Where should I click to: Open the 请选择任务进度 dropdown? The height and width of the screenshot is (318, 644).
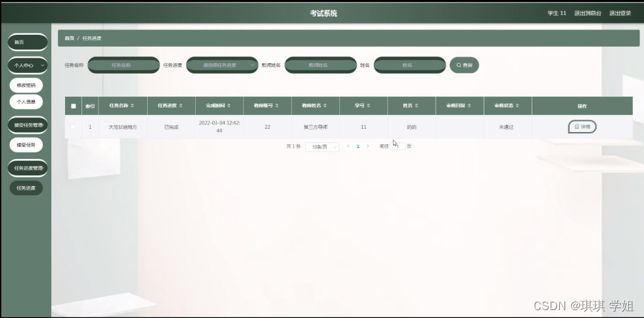(x=222, y=65)
